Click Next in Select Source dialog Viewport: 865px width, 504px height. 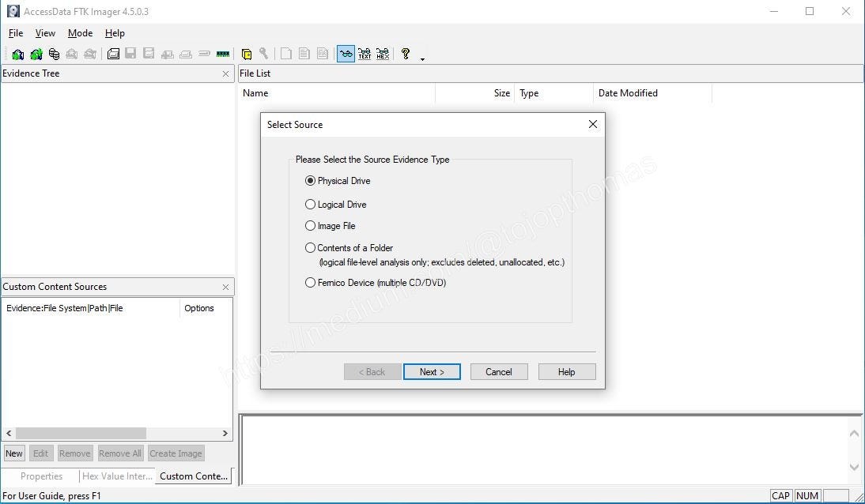(432, 372)
